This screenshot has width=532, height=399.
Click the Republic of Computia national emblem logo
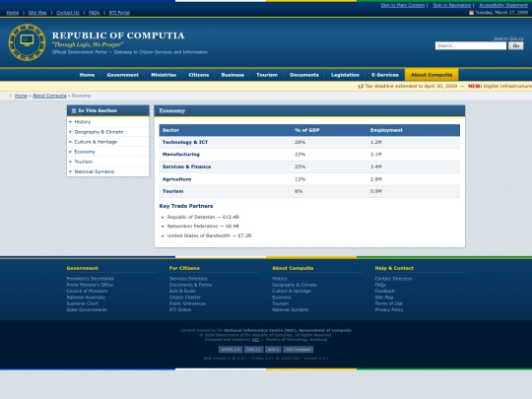[27, 42]
